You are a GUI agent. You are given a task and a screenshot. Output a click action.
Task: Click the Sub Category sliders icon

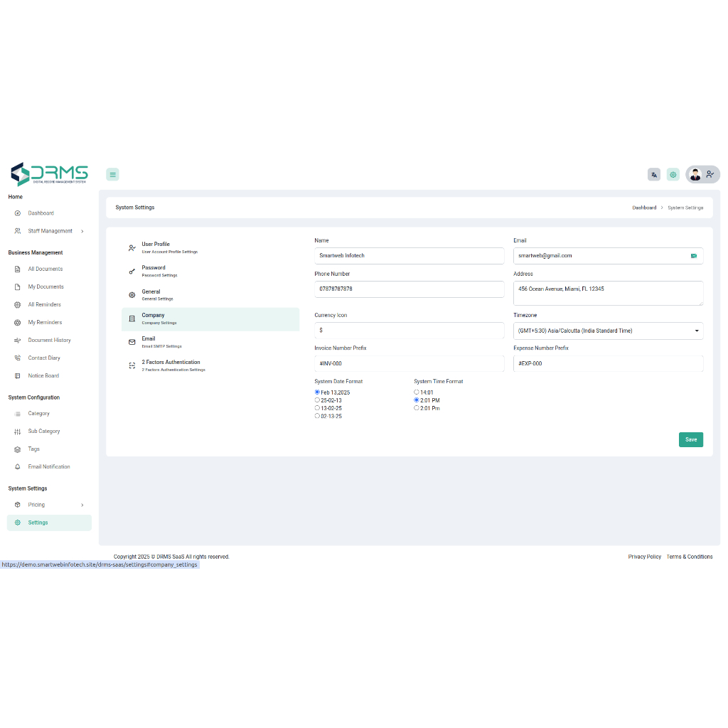(x=18, y=432)
